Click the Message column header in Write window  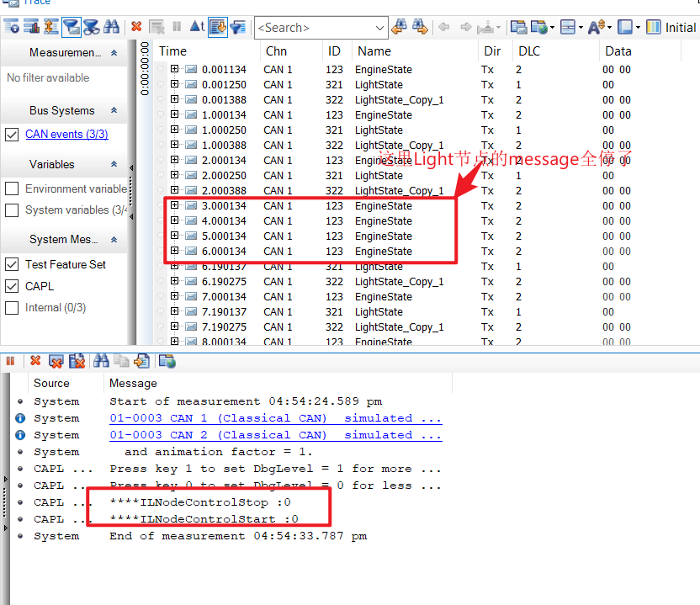click(x=133, y=384)
